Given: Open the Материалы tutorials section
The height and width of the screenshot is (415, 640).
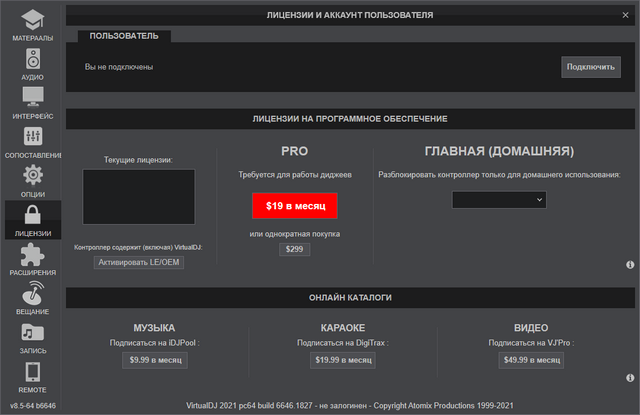Looking at the screenshot, I should pos(32,24).
